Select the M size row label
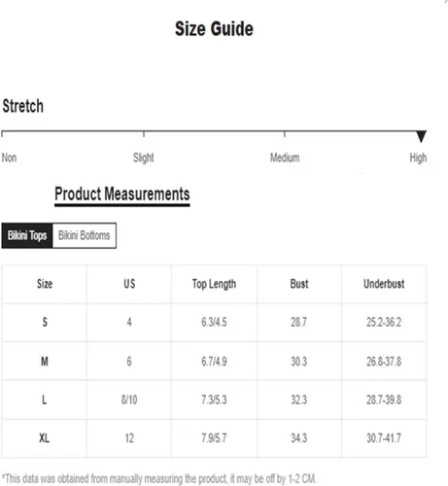Viewport: 448px width, 486px height. 45,361
